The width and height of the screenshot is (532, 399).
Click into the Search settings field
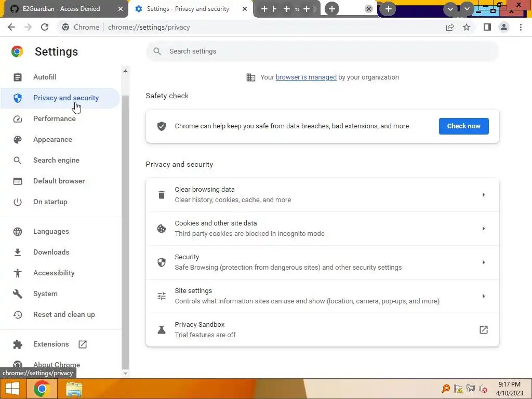click(322, 51)
